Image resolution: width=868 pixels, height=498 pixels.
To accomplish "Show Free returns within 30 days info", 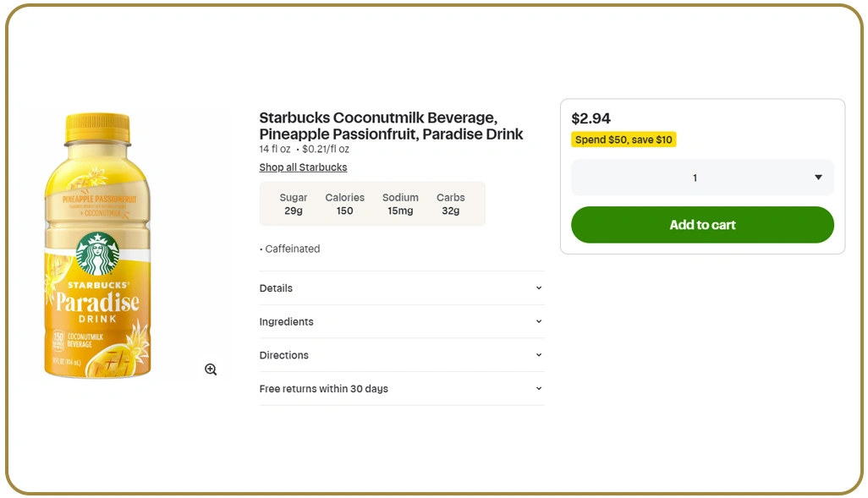I will point(323,389).
